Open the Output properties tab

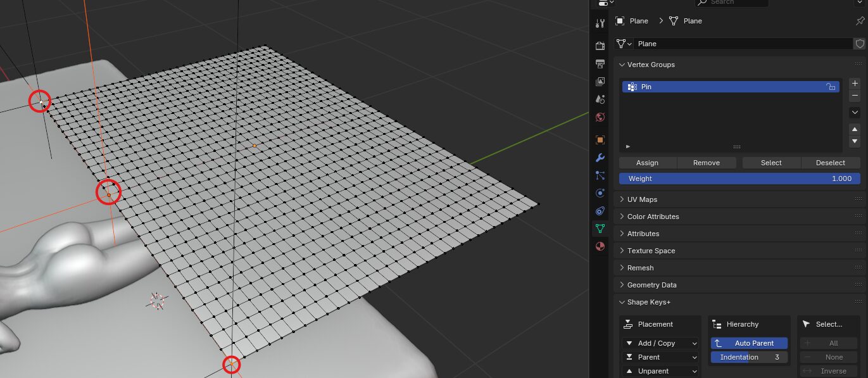click(600, 63)
